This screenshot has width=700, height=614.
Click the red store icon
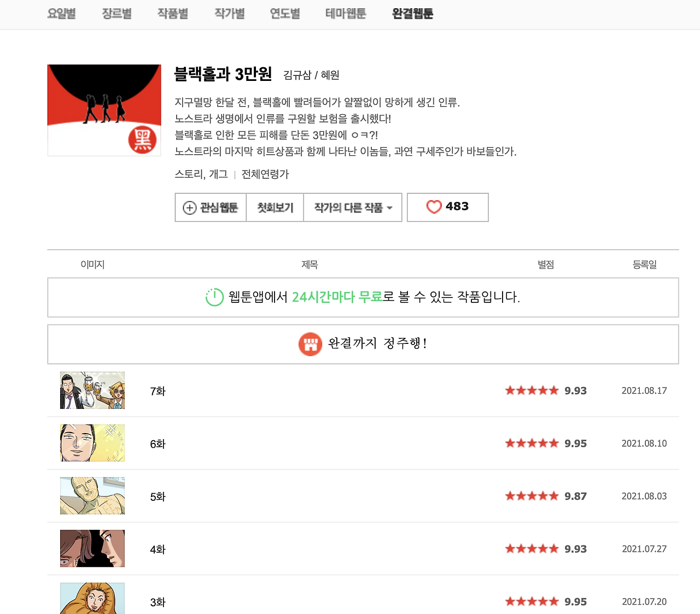pyautogui.click(x=310, y=344)
